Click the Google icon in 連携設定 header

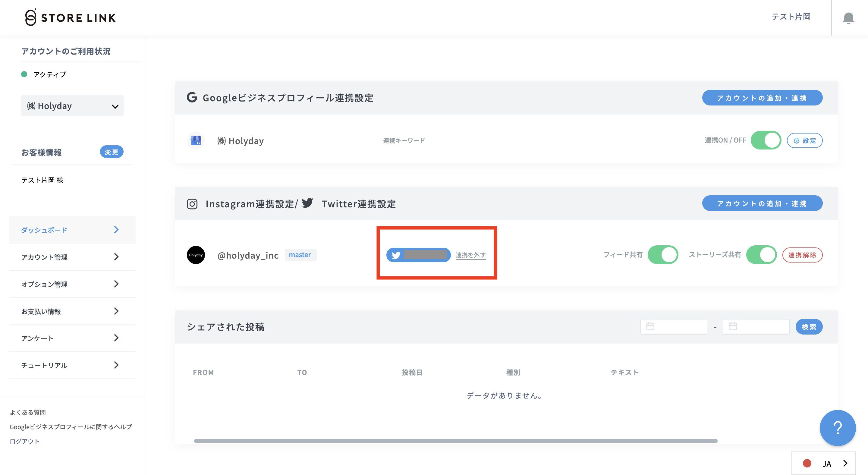pos(192,98)
